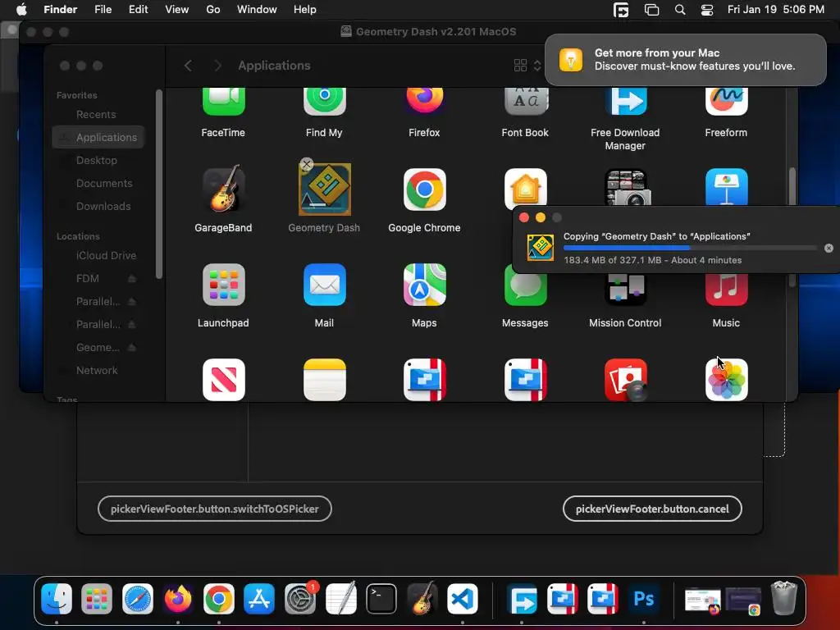Open the Keynote app icon
The width and height of the screenshot is (840, 630).
727,187
